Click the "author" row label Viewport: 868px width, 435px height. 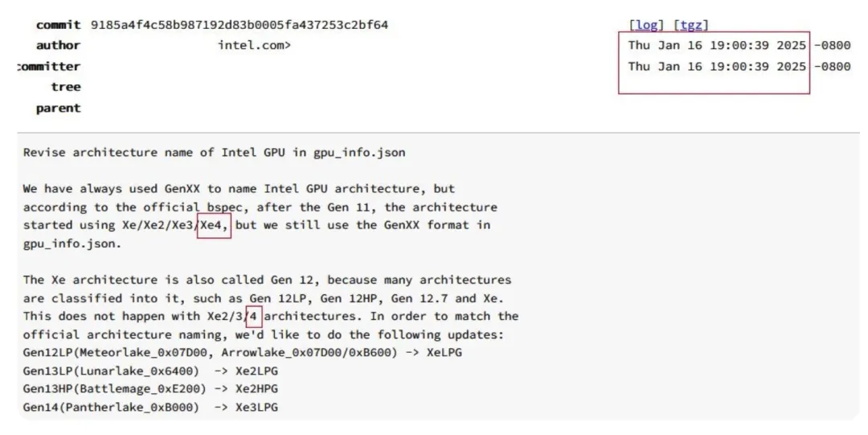pyautogui.click(x=58, y=46)
